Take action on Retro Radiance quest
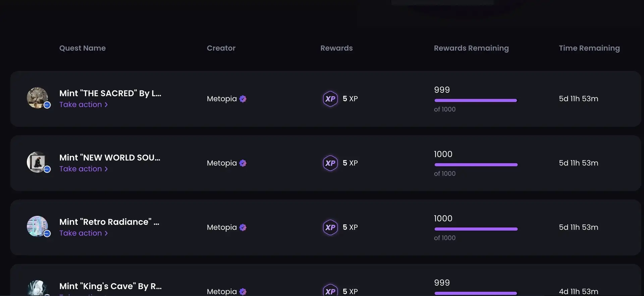644x296 pixels. click(84, 233)
